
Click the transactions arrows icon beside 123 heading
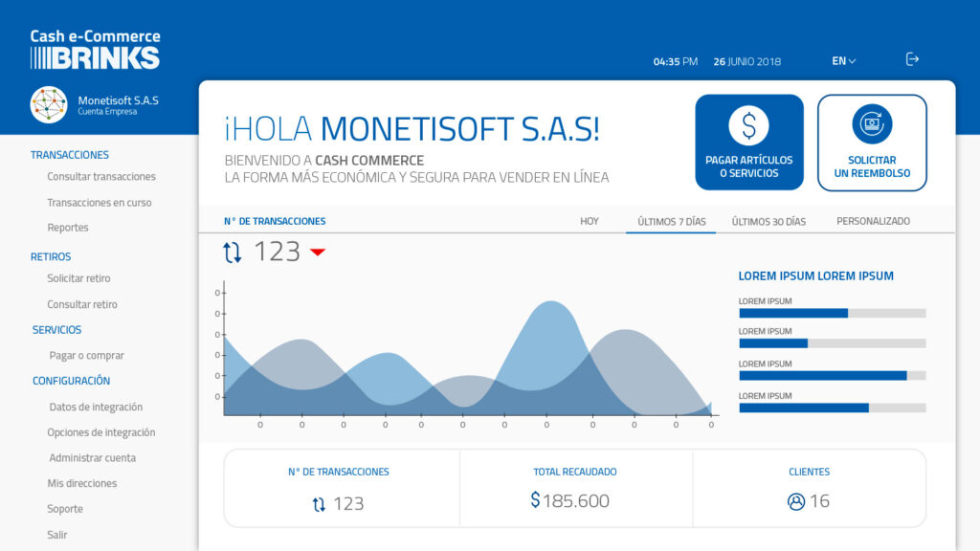[x=233, y=253]
